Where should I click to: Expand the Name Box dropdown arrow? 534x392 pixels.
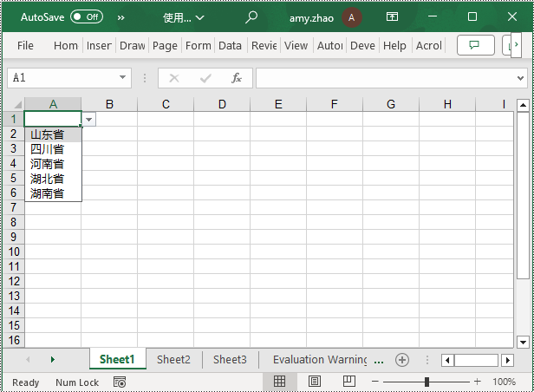[x=122, y=77]
